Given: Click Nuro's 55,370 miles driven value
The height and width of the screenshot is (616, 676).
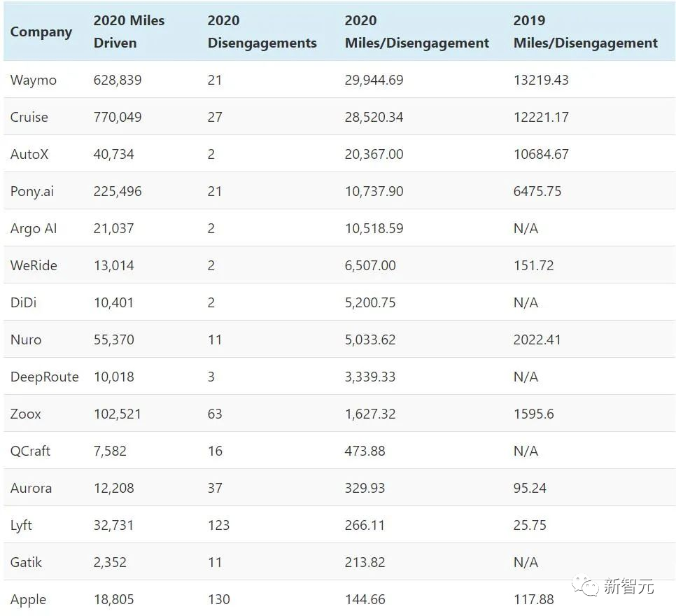Looking at the screenshot, I should click(114, 339).
